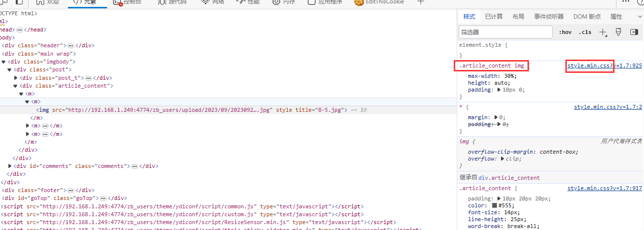Select the img element row in DOM tree
The height and width of the screenshot is (230, 644).
tap(228, 110)
